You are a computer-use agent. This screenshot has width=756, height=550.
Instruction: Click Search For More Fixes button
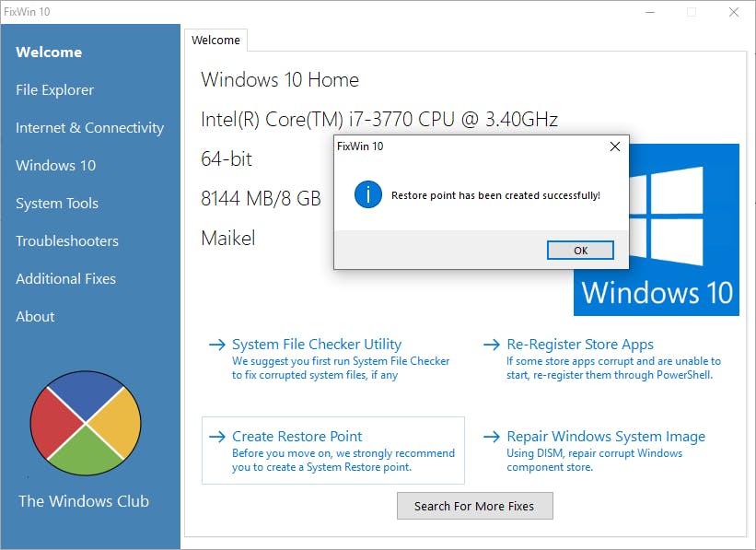tap(474, 506)
